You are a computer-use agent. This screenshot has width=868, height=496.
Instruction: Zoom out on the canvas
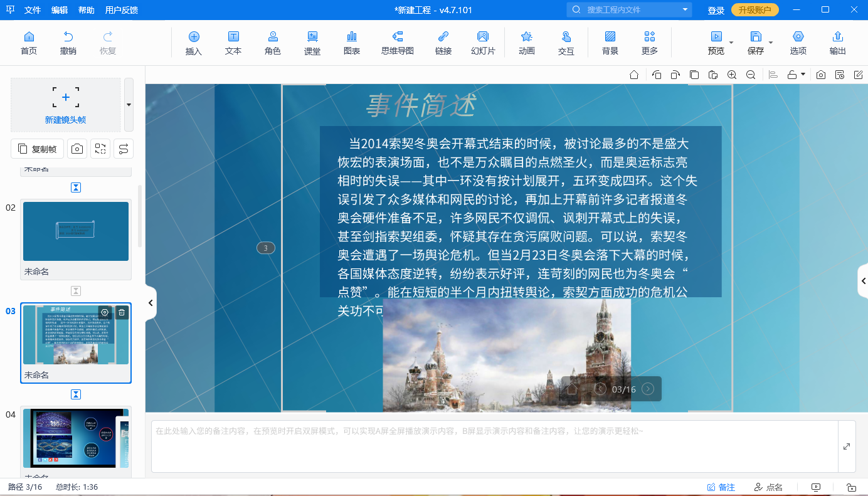751,75
